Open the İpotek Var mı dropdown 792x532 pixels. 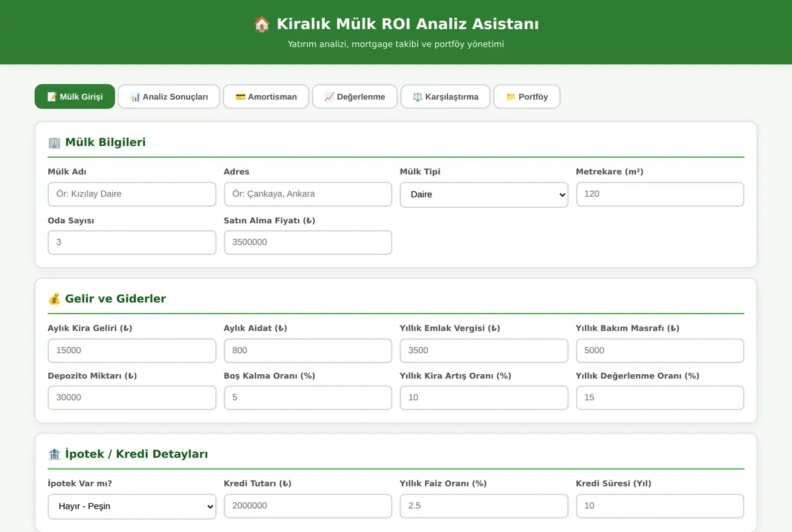point(132,506)
